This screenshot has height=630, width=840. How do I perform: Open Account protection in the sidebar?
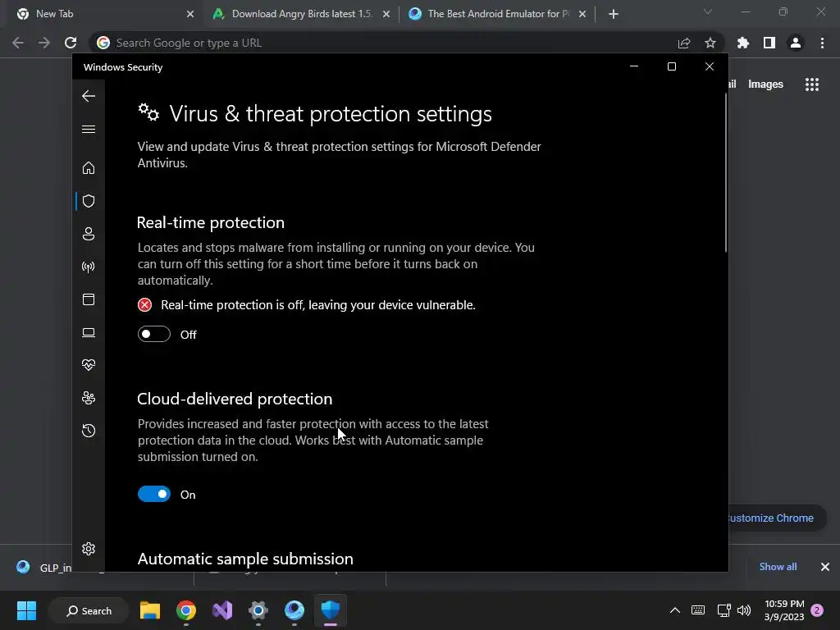click(x=89, y=234)
